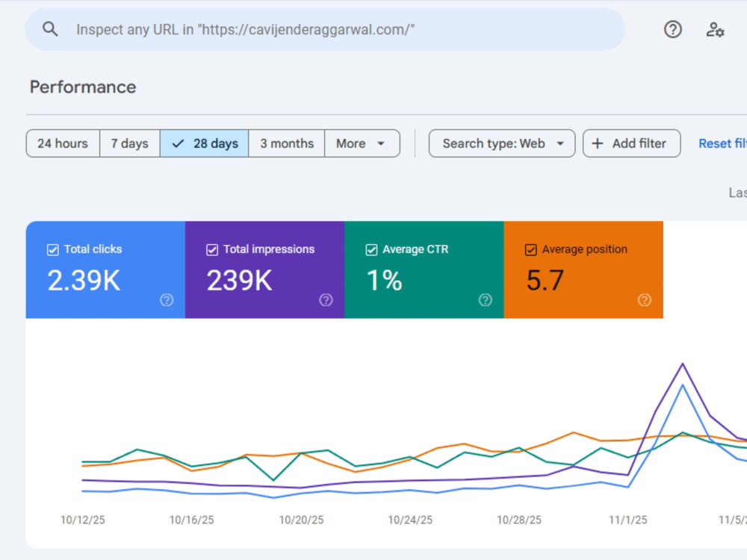The image size is (747, 560).
Task: Click the Total clicks help icon
Action: [x=167, y=300]
